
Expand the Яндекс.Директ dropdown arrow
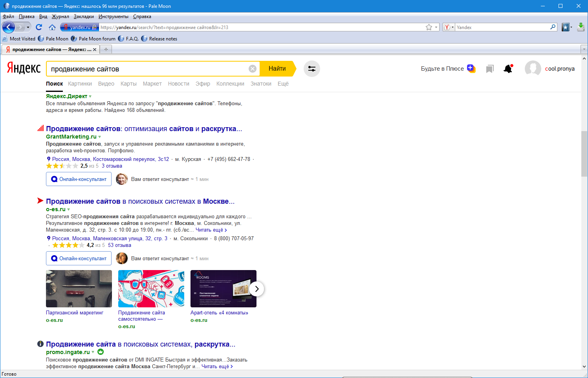coord(90,97)
